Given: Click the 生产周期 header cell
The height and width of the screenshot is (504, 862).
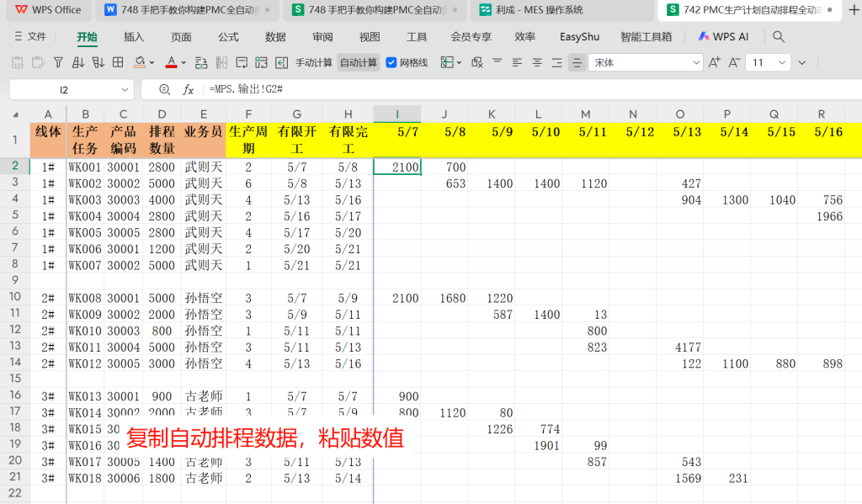Looking at the screenshot, I should [x=248, y=140].
